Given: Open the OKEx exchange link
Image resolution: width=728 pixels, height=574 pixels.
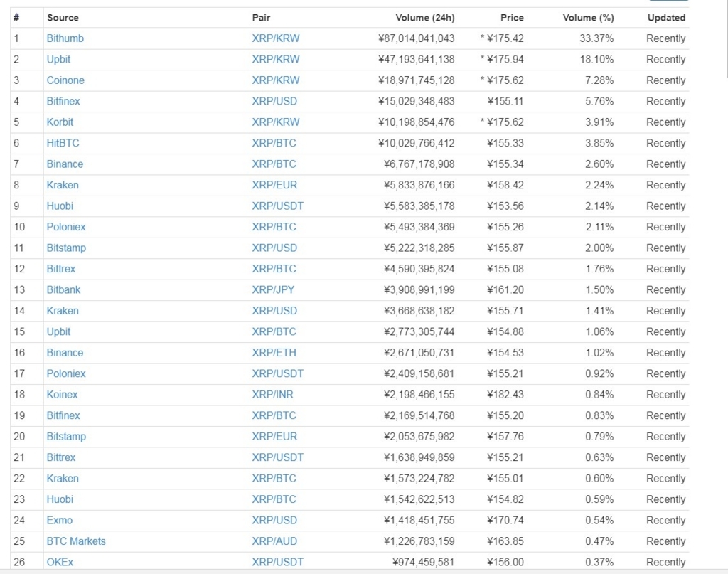Looking at the screenshot, I should pyautogui.click(x=60, y=562).
